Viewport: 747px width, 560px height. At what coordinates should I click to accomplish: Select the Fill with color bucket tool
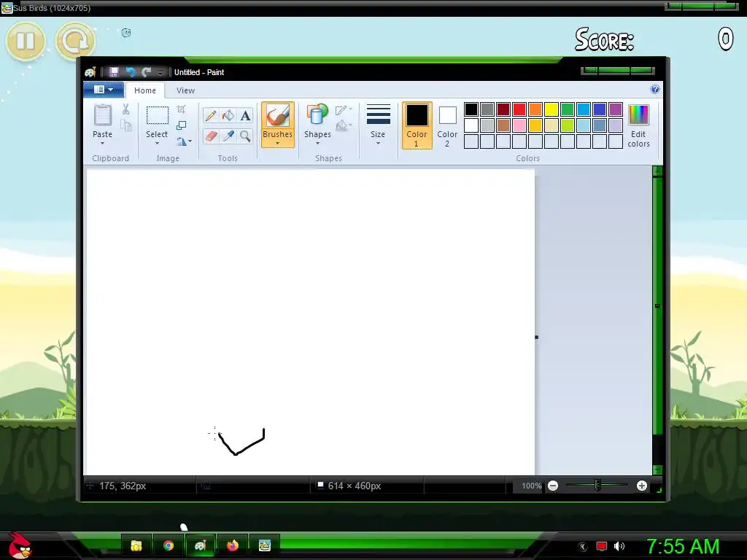pyautogui.click(x=228, y=116)
